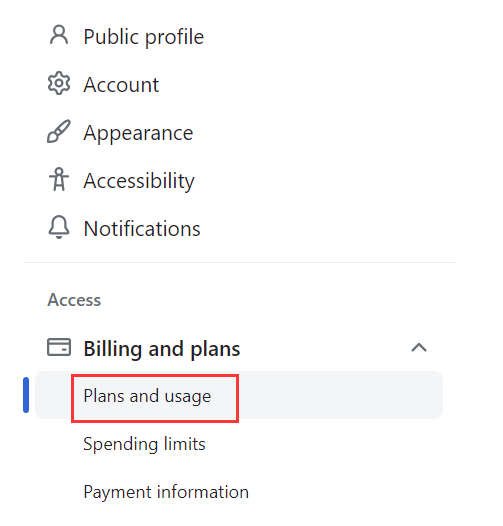Toggle the Billing and plans section label
Viewport: 503px width, 526px height.
pos(162,349)
